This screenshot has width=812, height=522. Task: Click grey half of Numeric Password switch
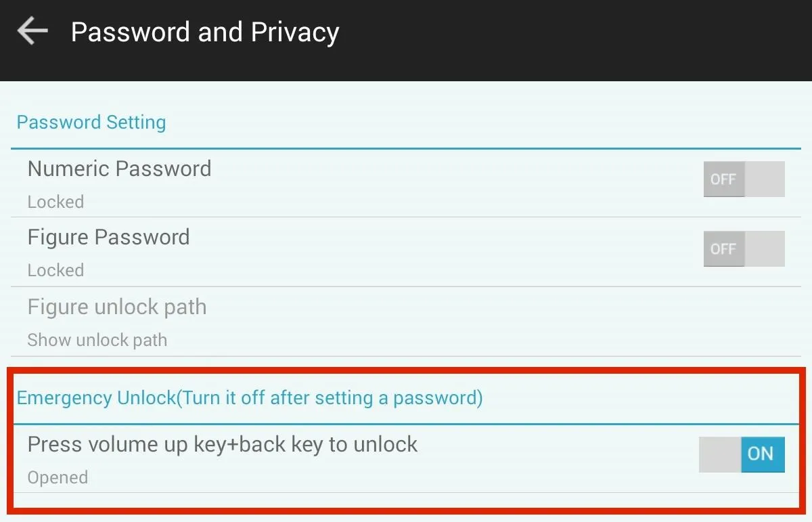click(765, 179)
